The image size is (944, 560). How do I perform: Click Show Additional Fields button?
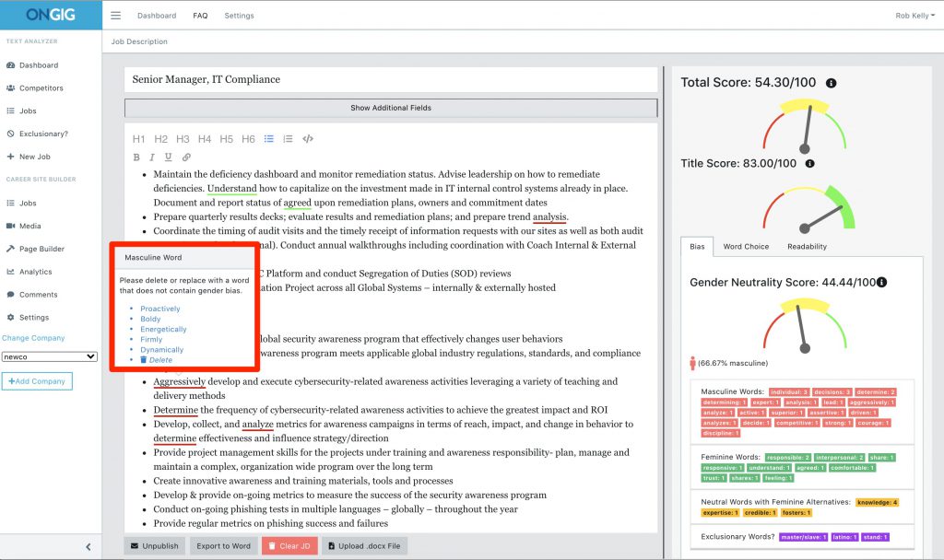click(391, 108)
